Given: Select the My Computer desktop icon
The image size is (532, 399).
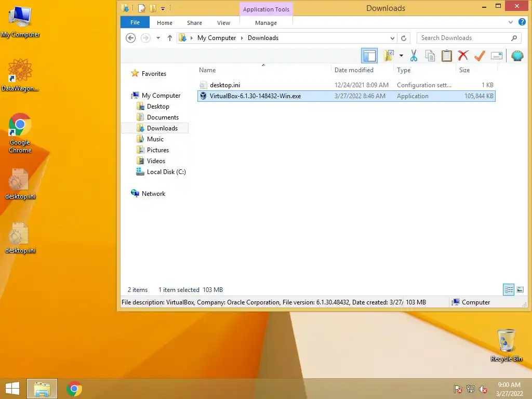Looking at the screenshot, I should click(20, 22).
